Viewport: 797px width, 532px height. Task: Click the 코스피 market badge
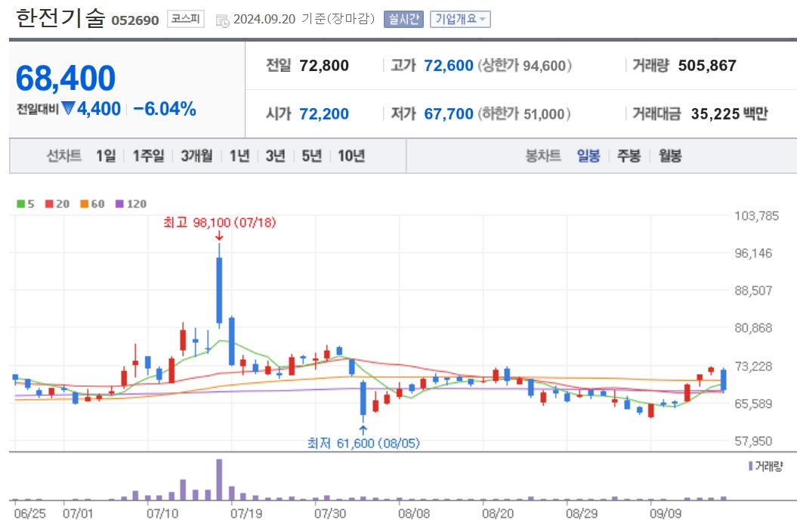coord(186,20)
